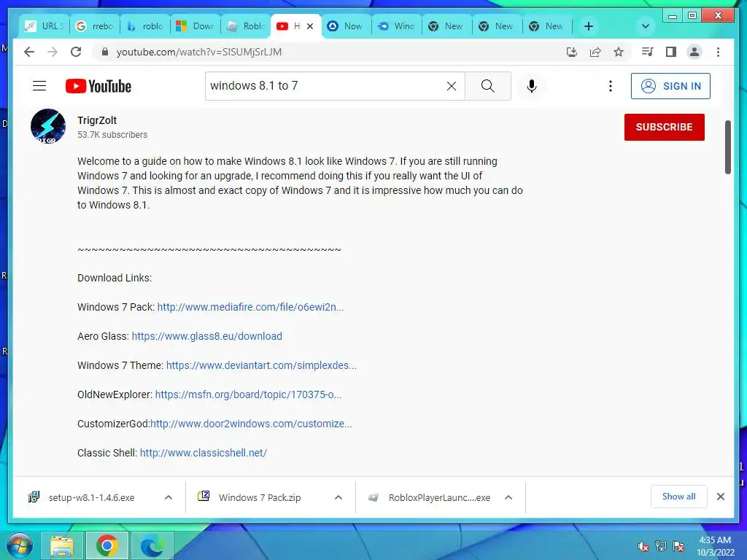Close the downloads bar
Screen dimensions: 747x560
click(x=721, y=497)
